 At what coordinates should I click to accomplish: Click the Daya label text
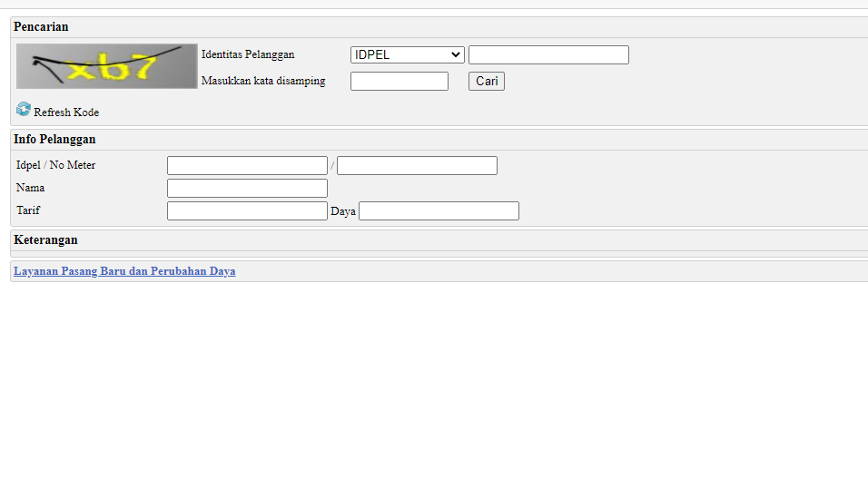coord(343,211)
